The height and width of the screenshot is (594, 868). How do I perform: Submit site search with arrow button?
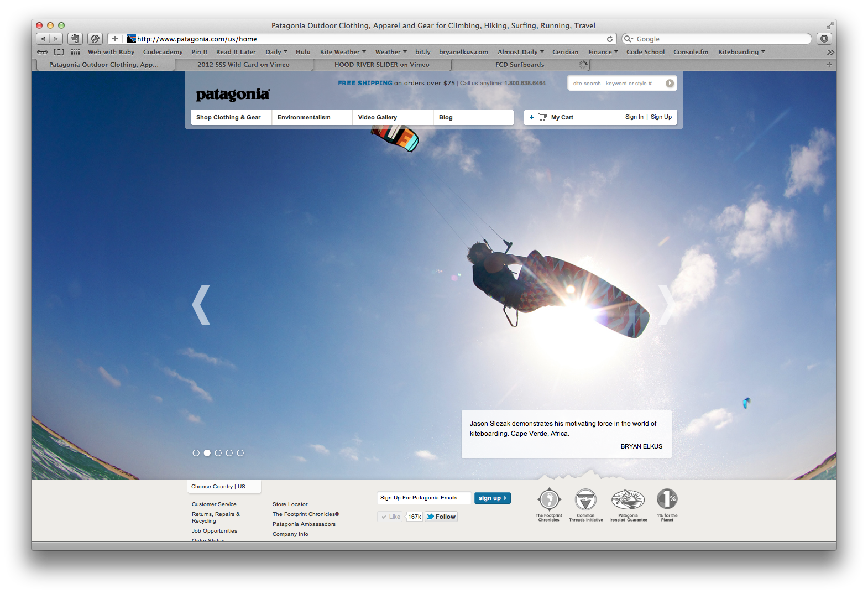pos(670,84)
